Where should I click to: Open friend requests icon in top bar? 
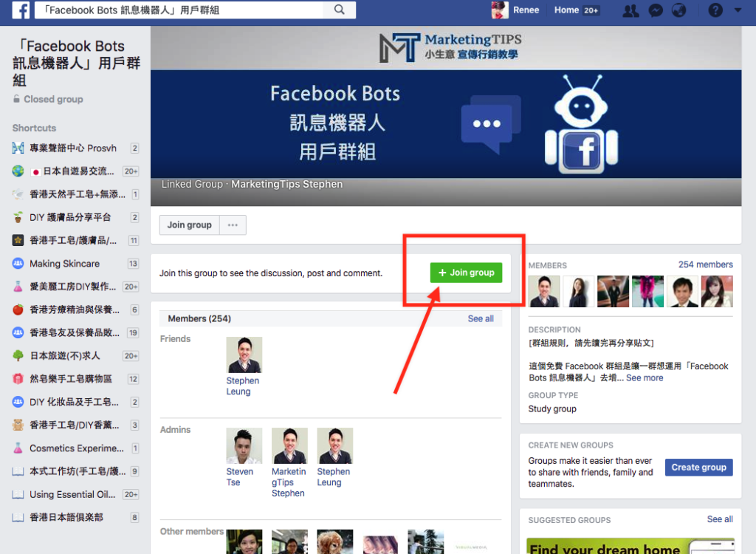pyautogui.click(x=630, y=10)
